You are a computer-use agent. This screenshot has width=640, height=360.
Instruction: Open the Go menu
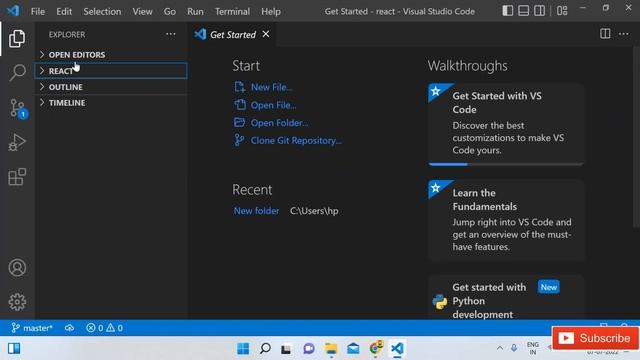tap(170, 11)
